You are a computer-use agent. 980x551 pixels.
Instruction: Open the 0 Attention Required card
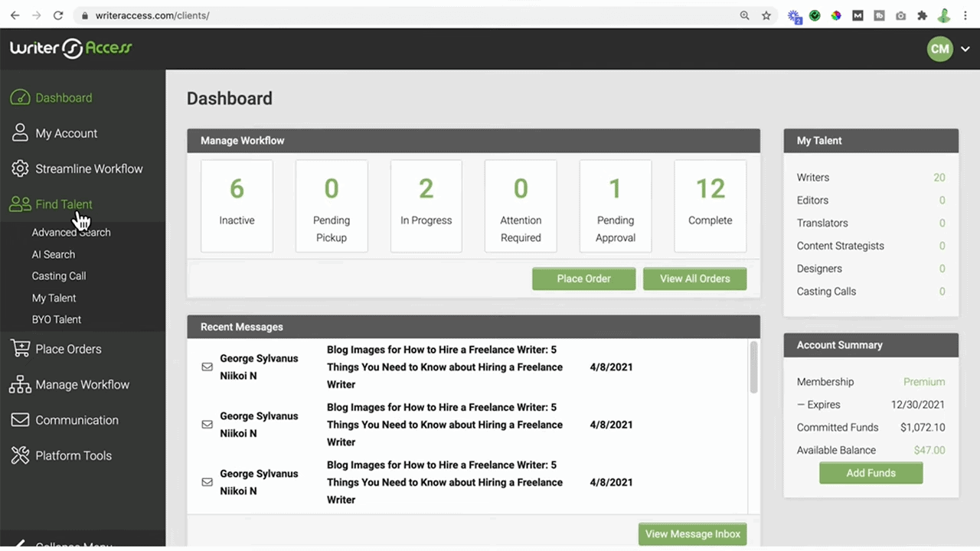click(x=521, y=206)
